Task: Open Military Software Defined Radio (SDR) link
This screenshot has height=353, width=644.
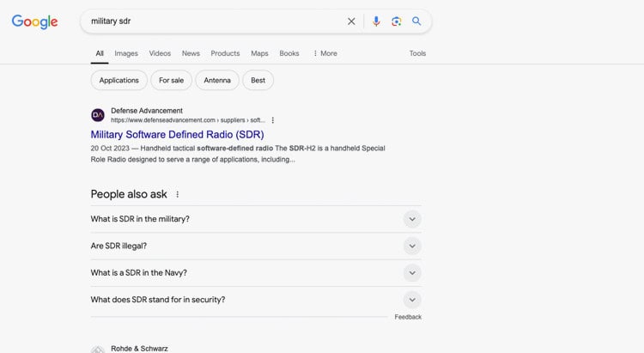Action: (x=178, y=134)
